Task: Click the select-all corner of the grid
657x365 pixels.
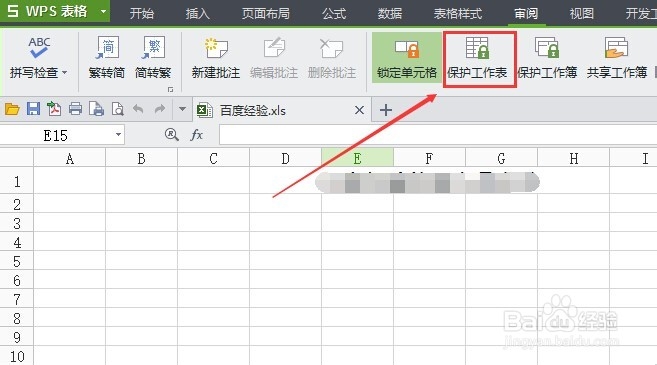Action: coord(17,158)
